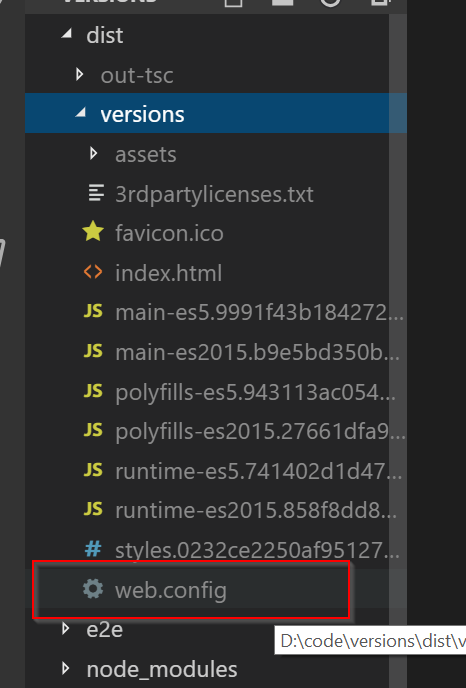Click JS icon beside polyfills-es2015.27661dfa9
Image resolution: width=466 pixels, height=688 pixels.
coord(93,430)
